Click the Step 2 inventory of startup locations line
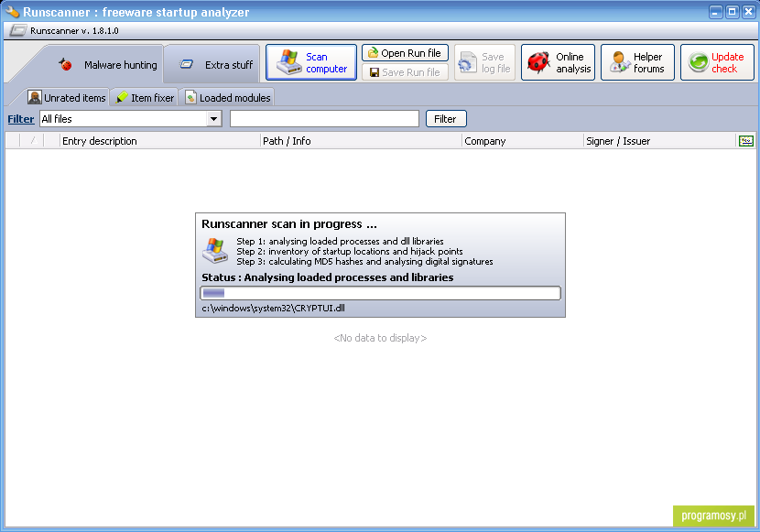 pos(350,252)
